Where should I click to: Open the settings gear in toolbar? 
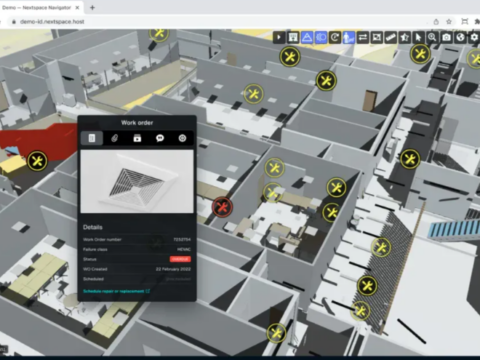point(474,37)
